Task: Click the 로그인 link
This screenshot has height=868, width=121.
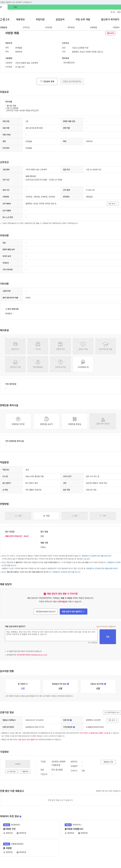Action: click(x=113, y=12)
